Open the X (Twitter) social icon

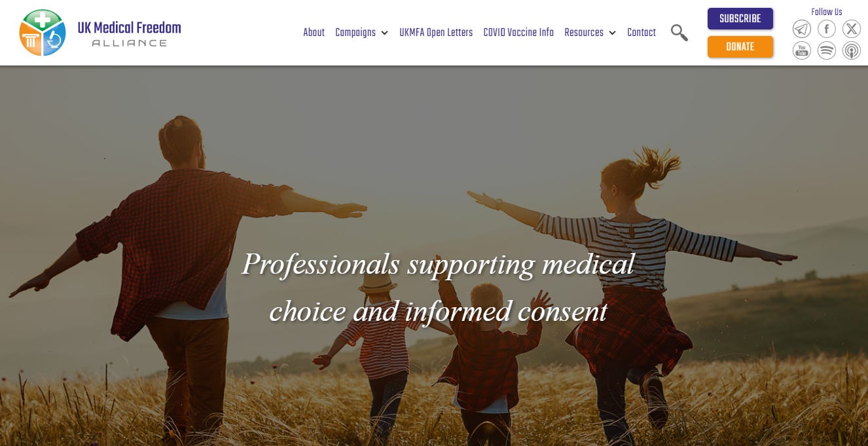[x=852, y=29]
